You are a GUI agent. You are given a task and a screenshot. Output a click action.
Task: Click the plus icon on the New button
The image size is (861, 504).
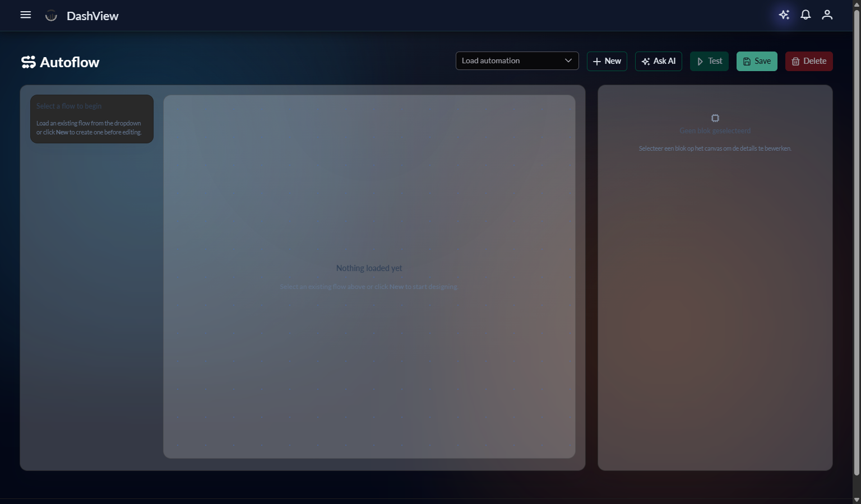point(596,61)
